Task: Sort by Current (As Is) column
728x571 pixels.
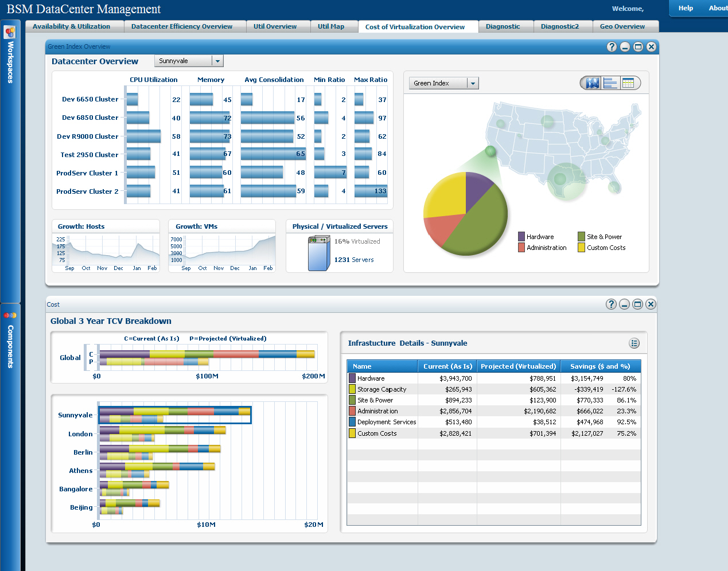Action: pos(447,366)
